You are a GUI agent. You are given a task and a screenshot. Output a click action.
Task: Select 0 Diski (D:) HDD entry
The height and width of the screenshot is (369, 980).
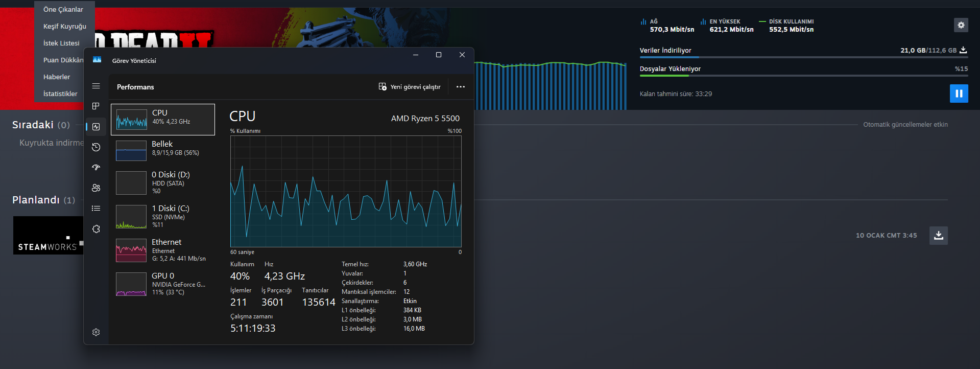click(x=163, y=183)
